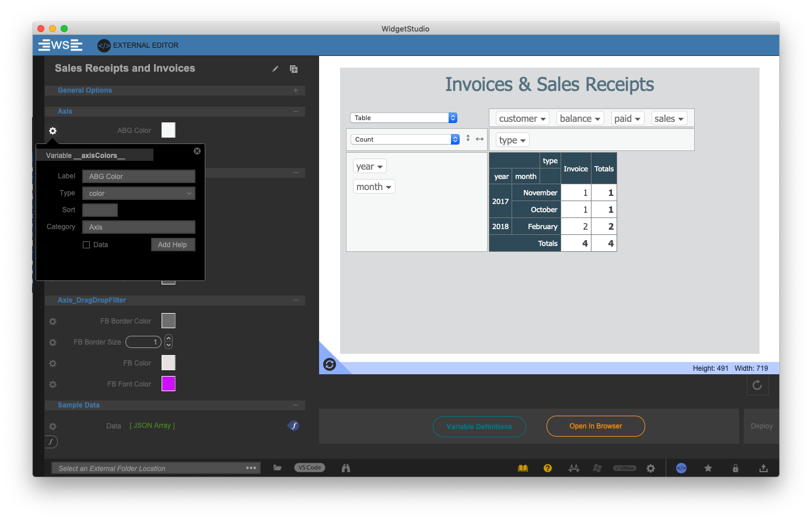
Task: Browse folder with open folder icon
Action: pos(278,468)
